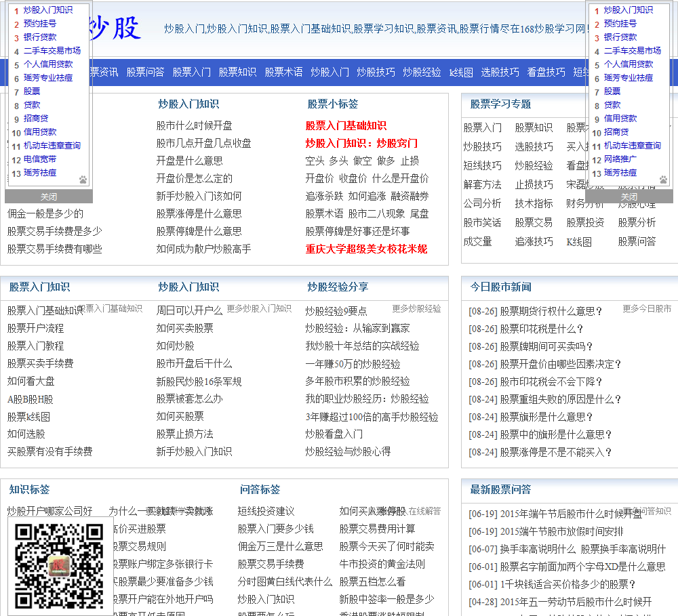Image resolution: width=678 pixels, height=616 pixels.
Task: Click news 股票涨停是不是不能买入？
Action: point(540,452)
